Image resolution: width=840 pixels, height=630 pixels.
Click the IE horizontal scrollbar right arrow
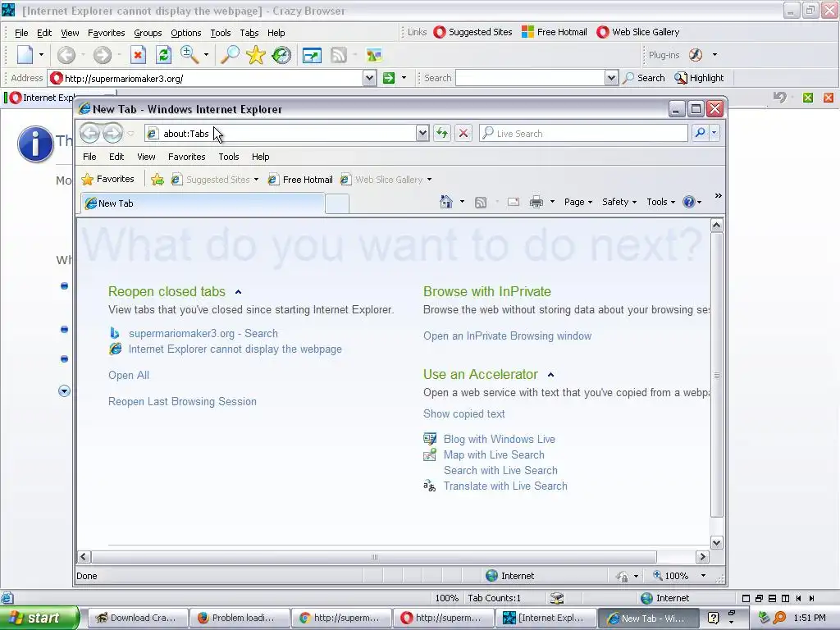pyautogui.click(x=702, y=557)
